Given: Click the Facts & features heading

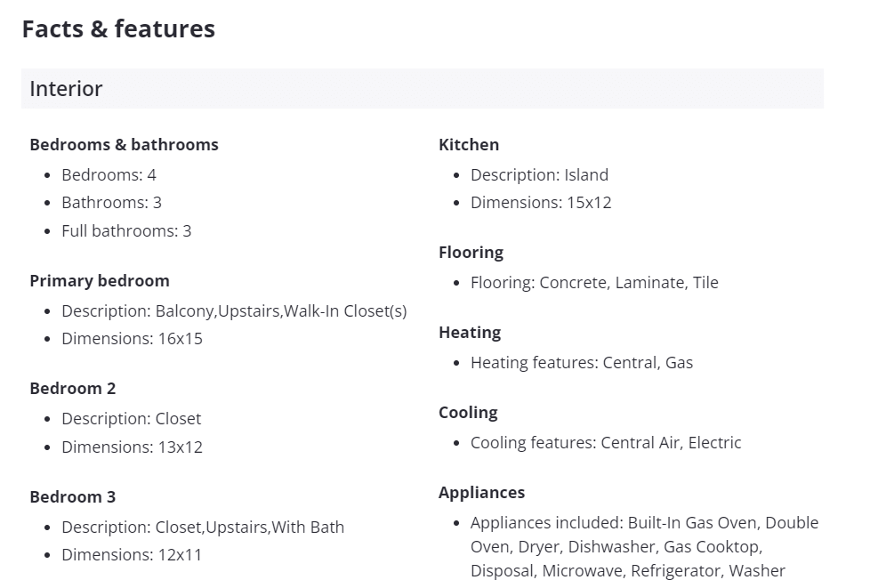Looking at the screenshot, I should (x=118, y=28).
